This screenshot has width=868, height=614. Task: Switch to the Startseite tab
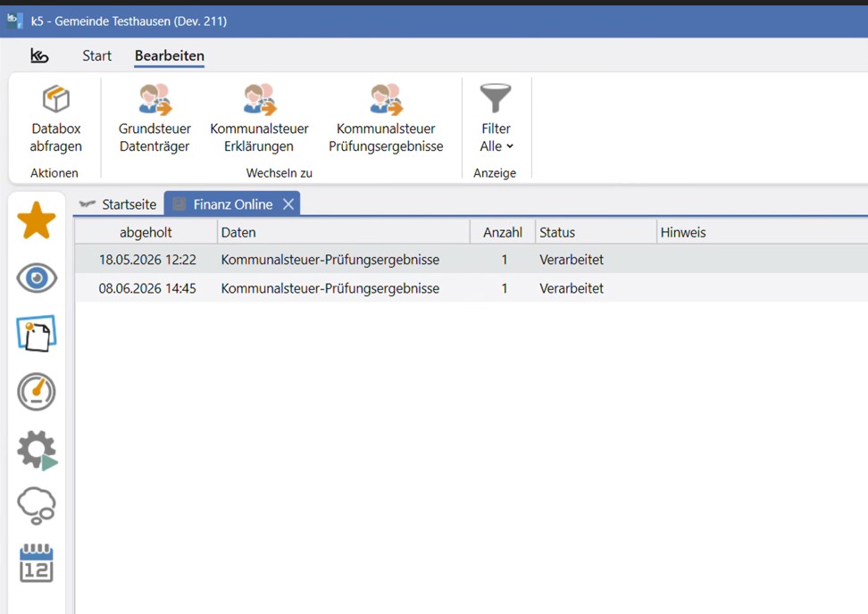(x=118, y=204)
